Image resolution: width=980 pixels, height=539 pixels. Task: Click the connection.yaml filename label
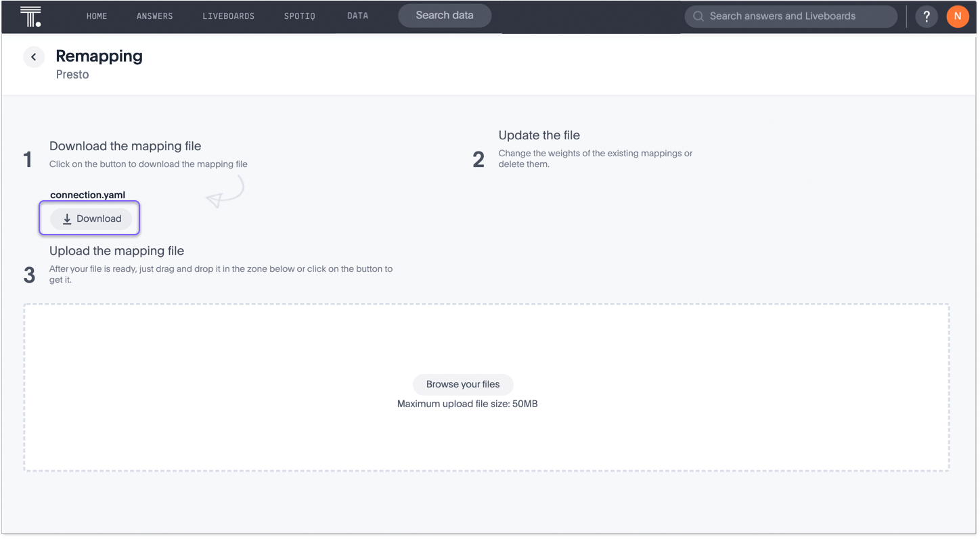tap(87, 195)
